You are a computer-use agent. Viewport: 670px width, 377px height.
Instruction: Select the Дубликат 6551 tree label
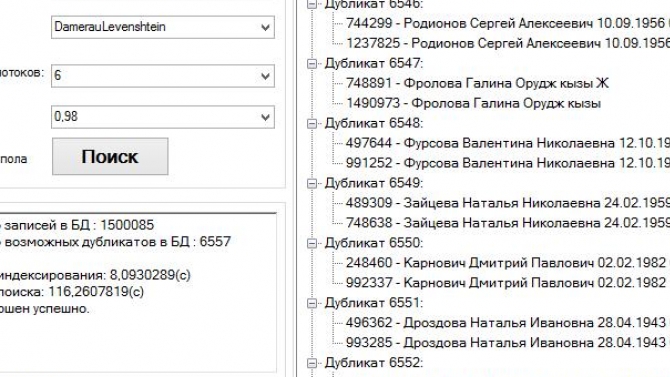point(374,303)
